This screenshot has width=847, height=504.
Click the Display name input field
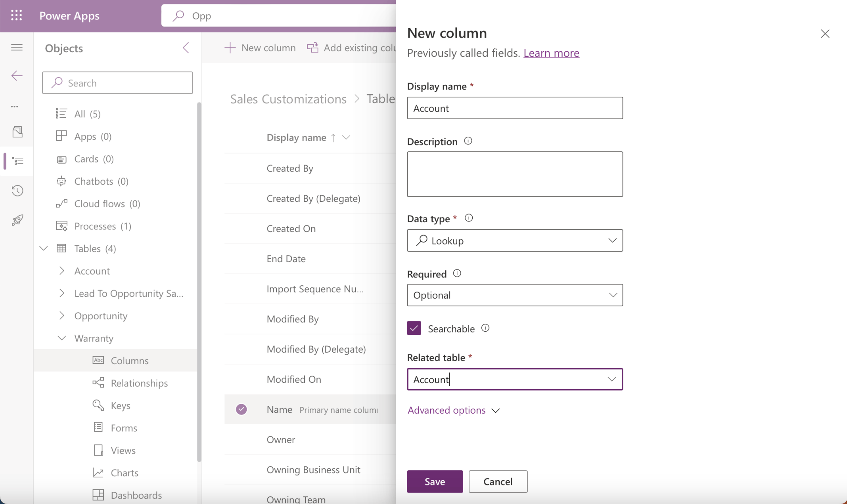pyautogui.click(x=515, y=108)
